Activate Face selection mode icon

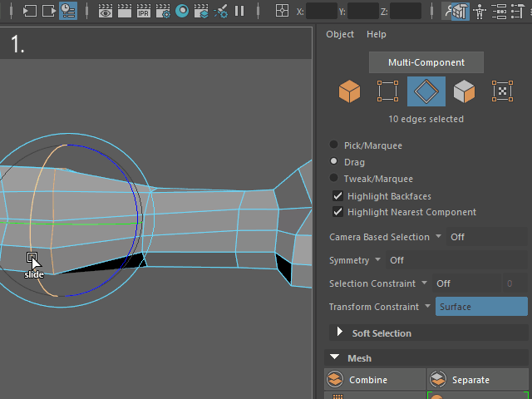[464, 91]
